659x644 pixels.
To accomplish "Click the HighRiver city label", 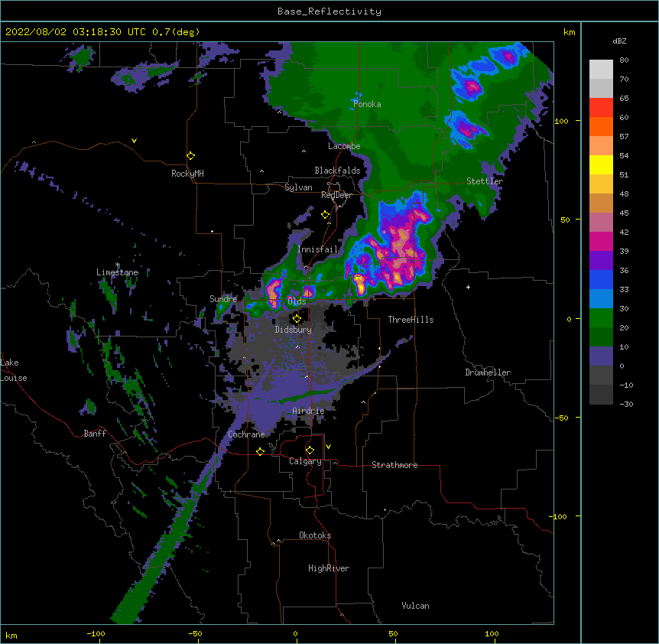I will (329, 568).
